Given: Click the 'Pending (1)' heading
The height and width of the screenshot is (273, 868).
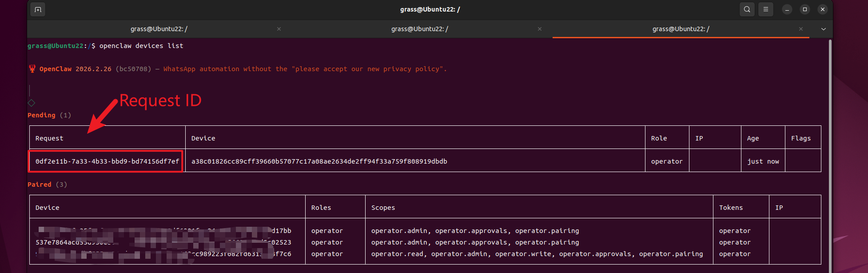Looking at the screenshot, I should tap(49, 115).
